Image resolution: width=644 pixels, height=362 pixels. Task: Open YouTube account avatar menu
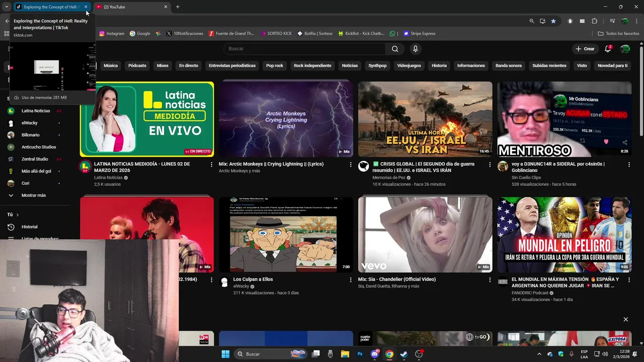coord(625,49)
